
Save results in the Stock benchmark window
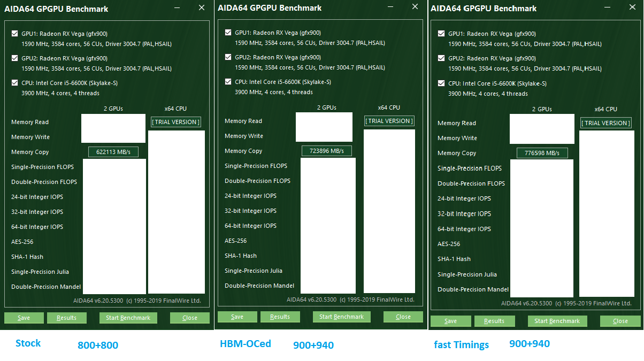24,318
